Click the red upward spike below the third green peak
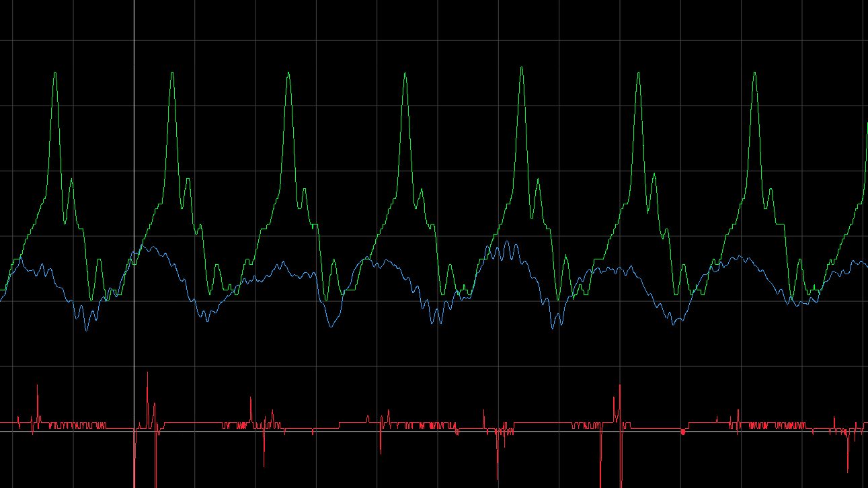This screenshot has width=868, height=488. pyautogui.click(x=251, y=399)
